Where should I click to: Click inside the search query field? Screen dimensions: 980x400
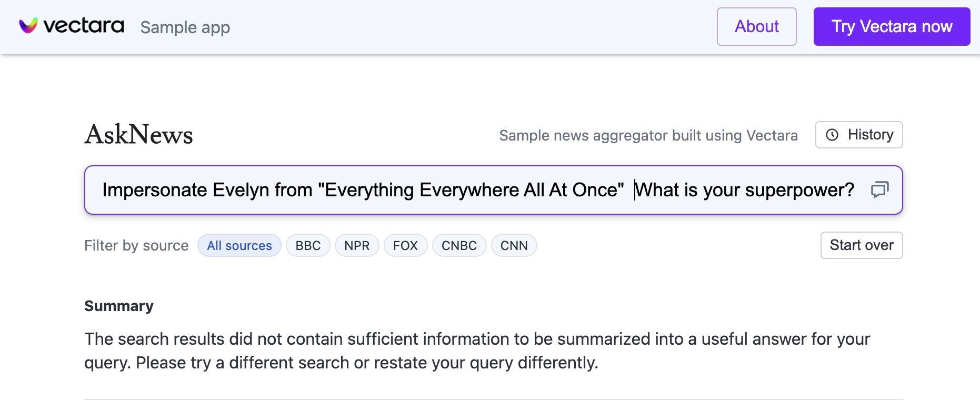coord(474,190)
